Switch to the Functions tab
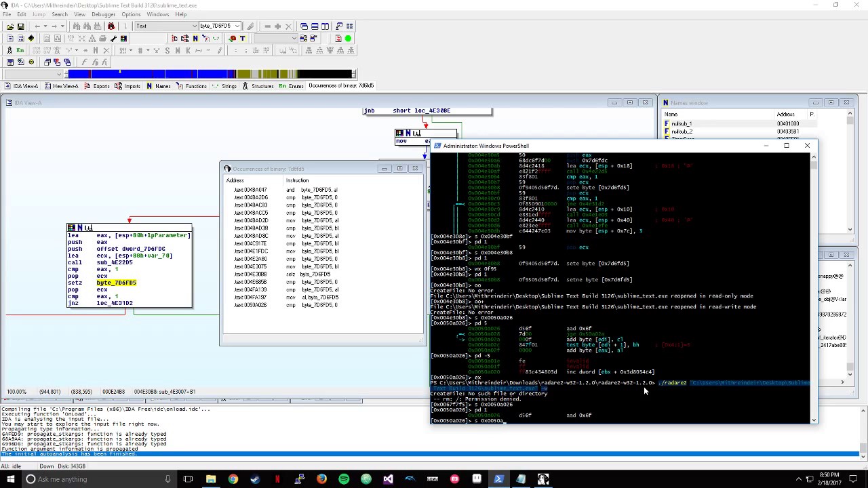Viewport: 868px width, 488px height. click(x=191, y=86)
